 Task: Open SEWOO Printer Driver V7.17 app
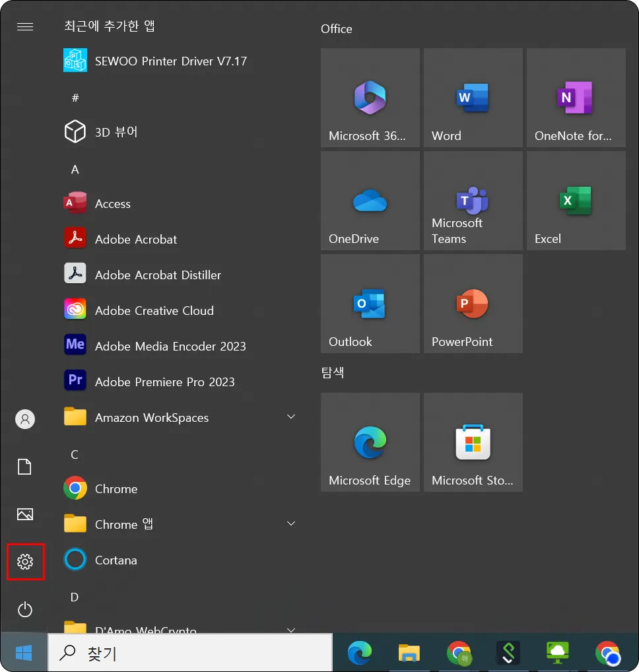[180, 61]
